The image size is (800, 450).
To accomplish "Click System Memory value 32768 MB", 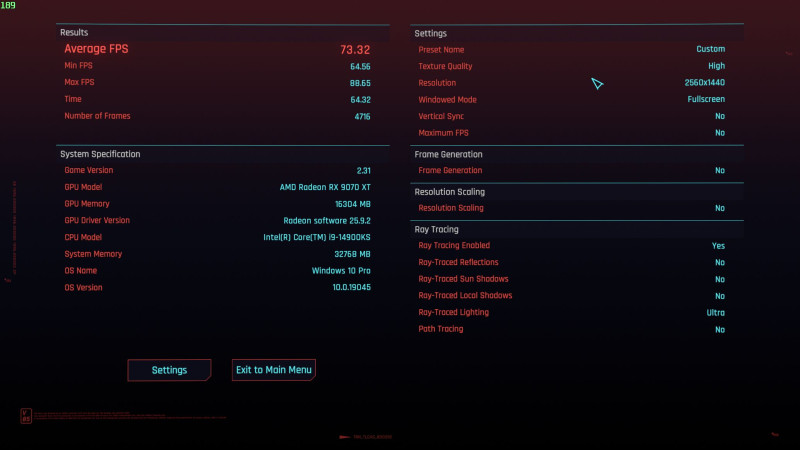I will tap(352, 254).
